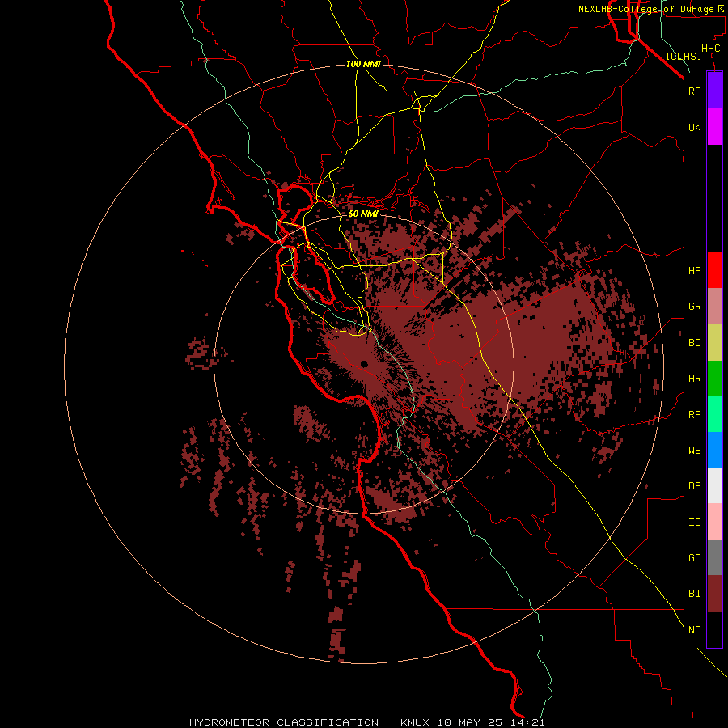The height and width of the screenshot is (728, 728).
Task: Click the DS white legend swatch
Action: (x=714, y=485)
